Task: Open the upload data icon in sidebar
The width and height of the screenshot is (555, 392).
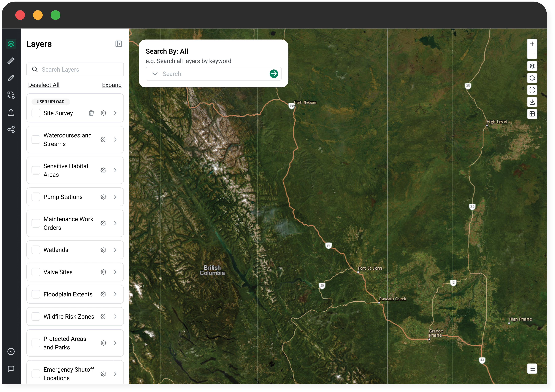Action: click(x=11, y=112)
